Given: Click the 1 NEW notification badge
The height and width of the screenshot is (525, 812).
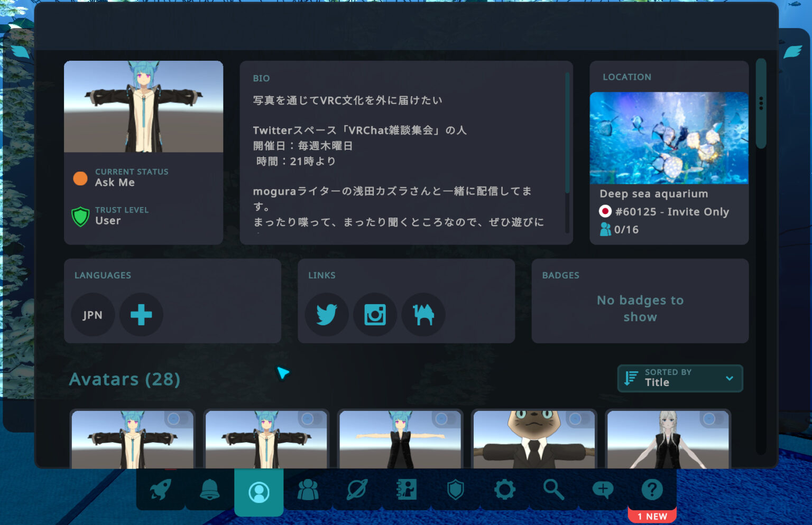Looking at the screenshot, I should (x=652, y=516).
